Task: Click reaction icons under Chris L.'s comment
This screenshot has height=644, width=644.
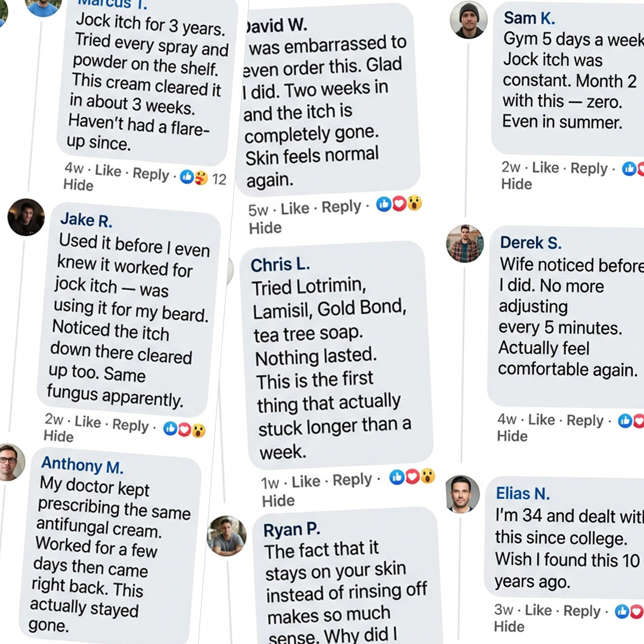Action: pyautogui.click(x=412, y=476)
